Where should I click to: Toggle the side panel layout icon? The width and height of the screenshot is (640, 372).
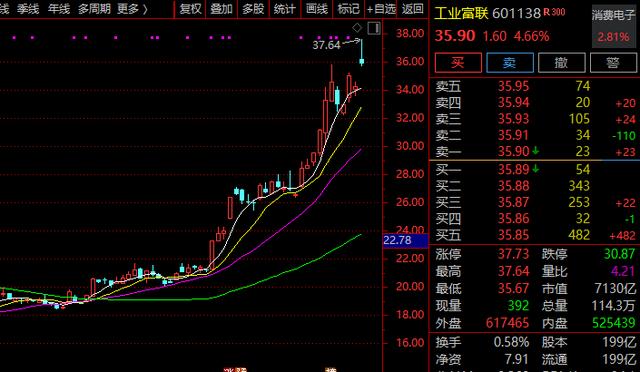(x=374, y=28)
